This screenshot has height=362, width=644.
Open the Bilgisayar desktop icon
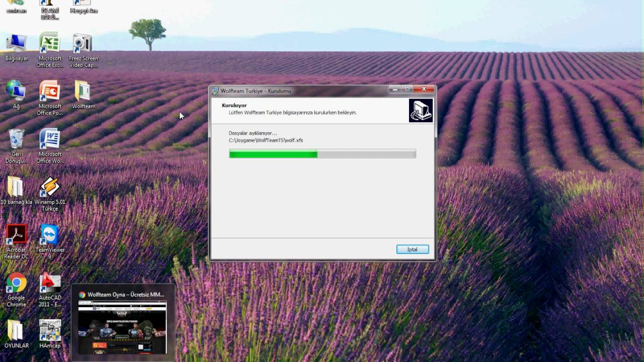(x=17, y=48)
